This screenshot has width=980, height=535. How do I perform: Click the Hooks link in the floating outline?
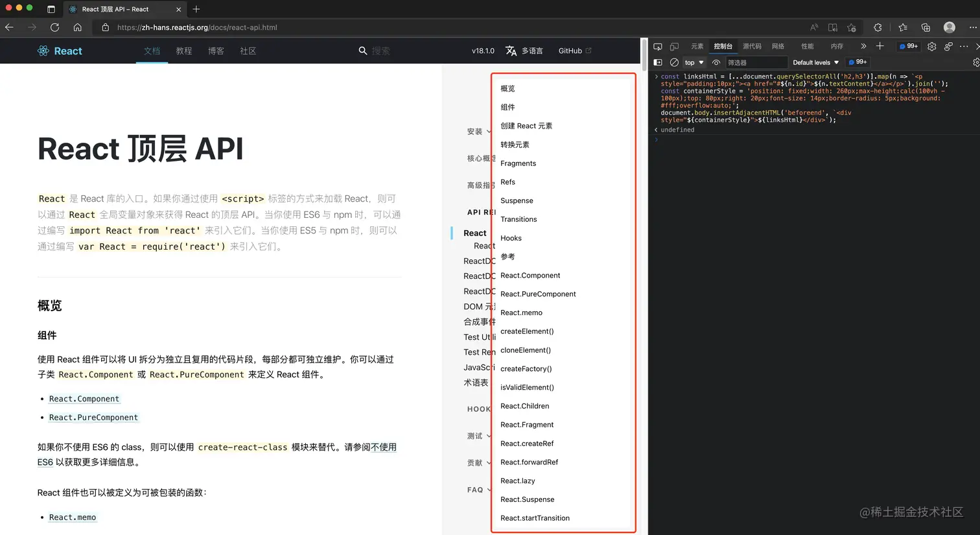(511, 238)
